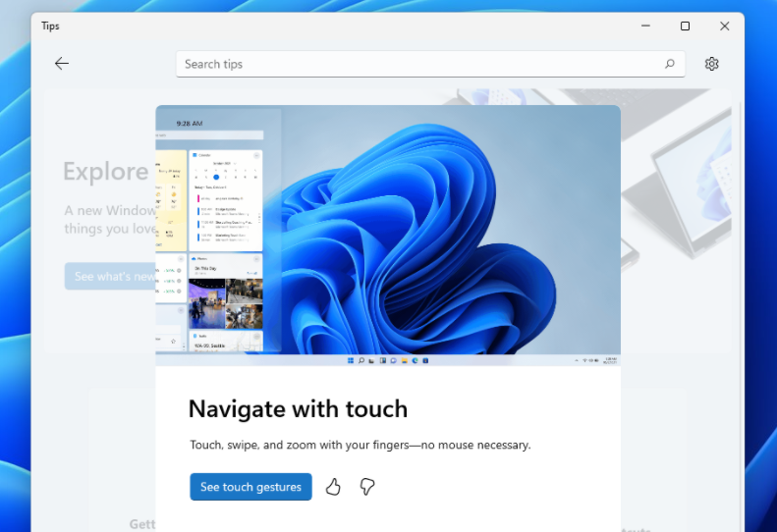
Task: Go back using the back arrow
Action: (62, 64)
